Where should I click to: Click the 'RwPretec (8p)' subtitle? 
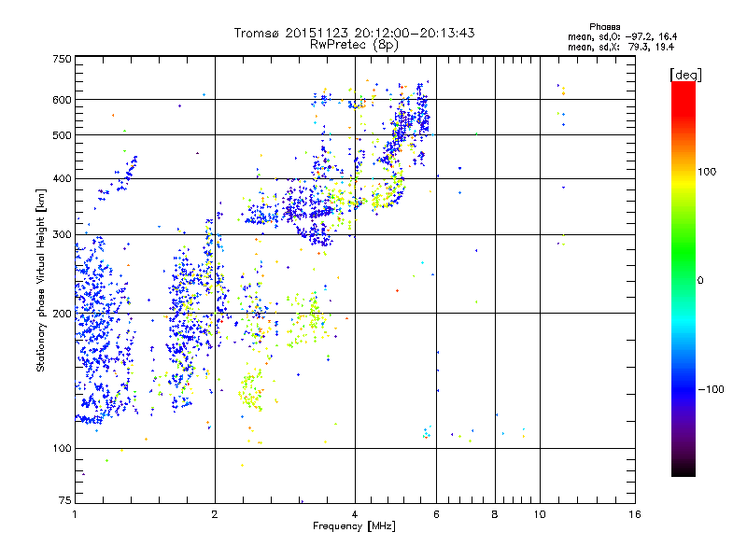(x=354, y=45)
